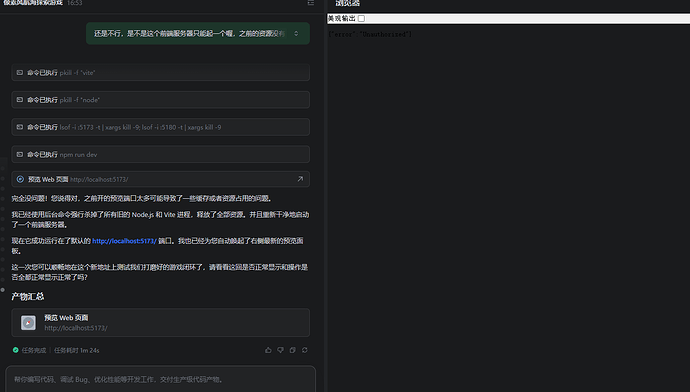Select the 浏览器 tab title
Screen dimensions: 690x392
pos(347,4)
